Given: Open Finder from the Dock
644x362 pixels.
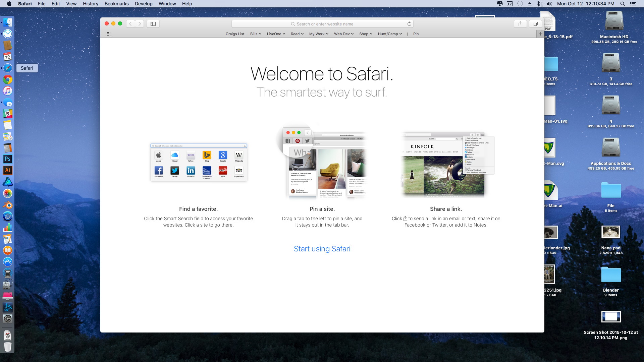Looking at the screenshot, I should [8, 22].
